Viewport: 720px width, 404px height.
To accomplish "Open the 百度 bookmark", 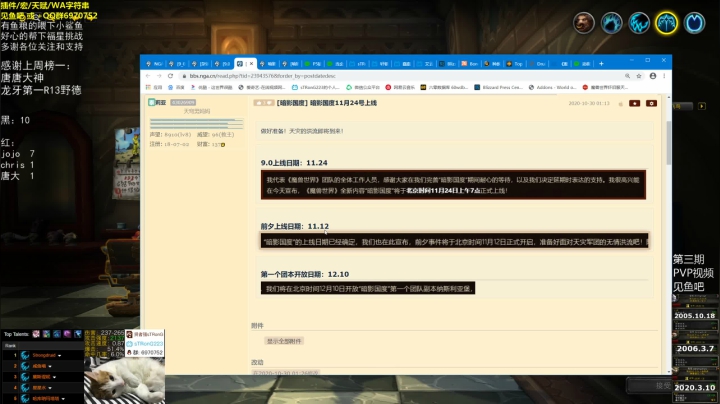I will [x=176, y=87].
